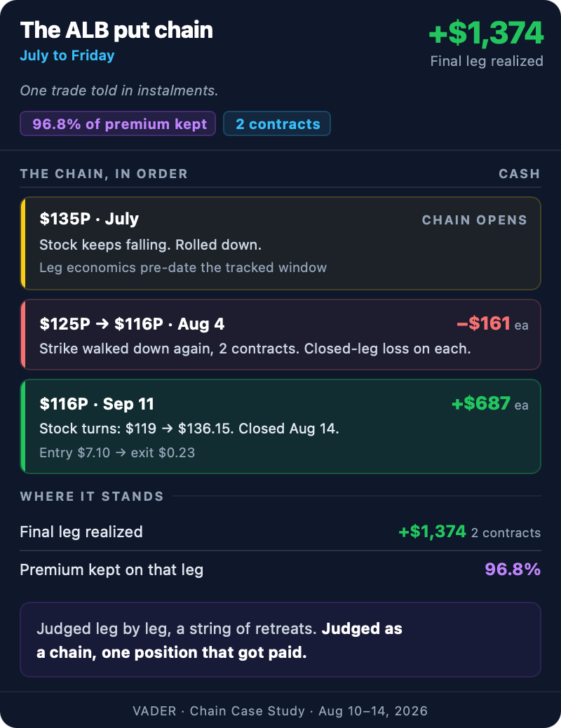This screenshot has height=728, width=561.
Task: Select the $125P → $116P Aug 4 card
Action: (x=281, y=335)
